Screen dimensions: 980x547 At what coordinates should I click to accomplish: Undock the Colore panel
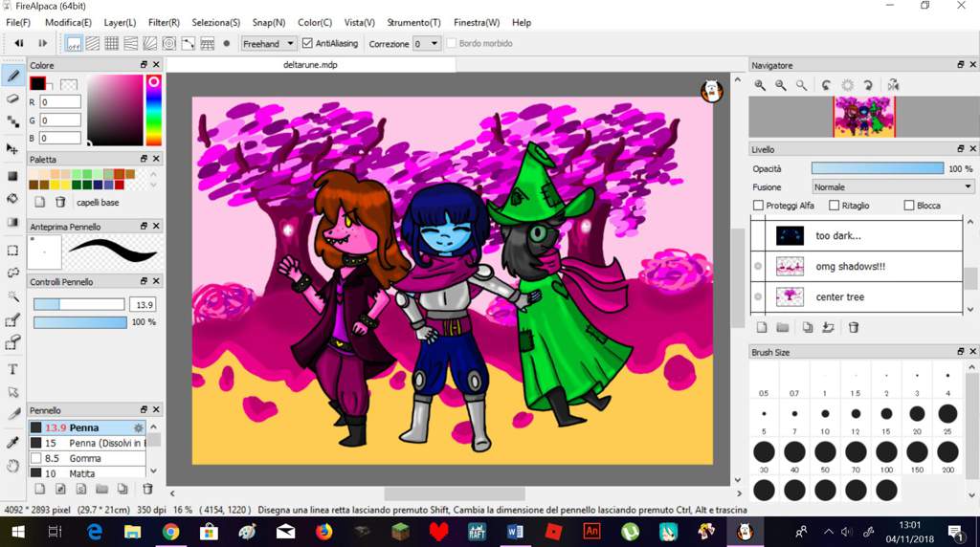pos(144,65)
